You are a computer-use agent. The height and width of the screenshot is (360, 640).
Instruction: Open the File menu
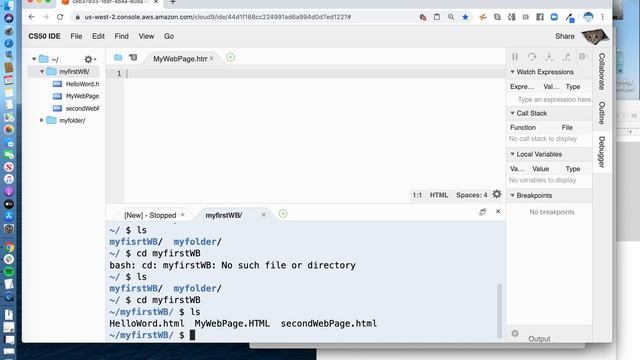point(76,36)
